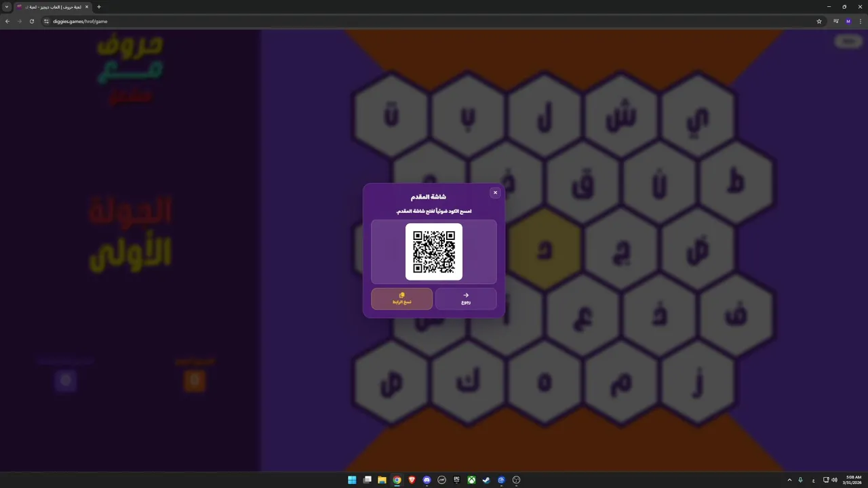Launch Brave browser from taskbar
This screenshot has height=488, width=868.
coord(412,480)
